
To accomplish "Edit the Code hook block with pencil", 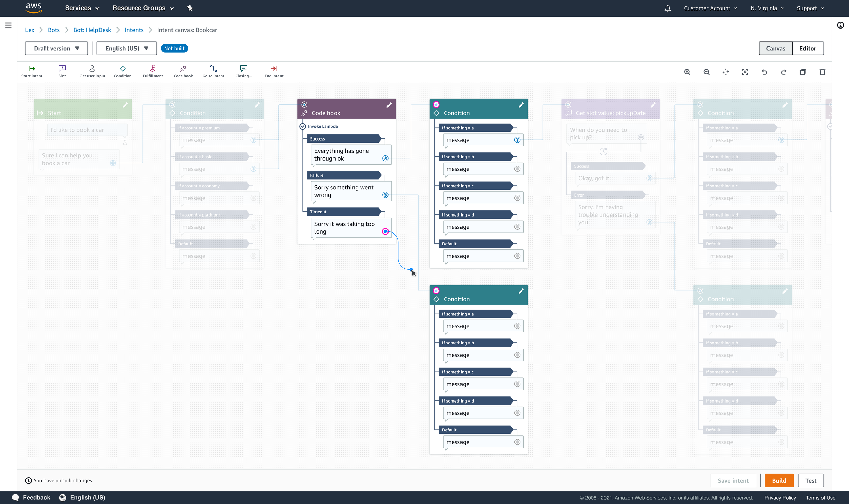I will (389, 105).
